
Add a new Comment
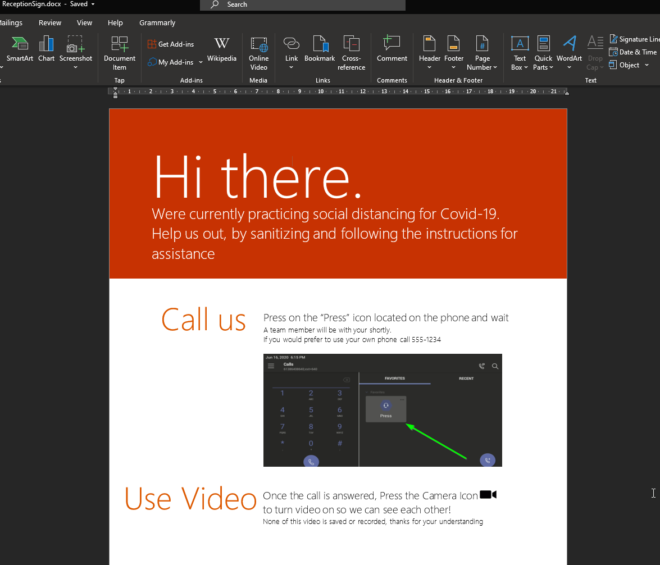point(392,49)
